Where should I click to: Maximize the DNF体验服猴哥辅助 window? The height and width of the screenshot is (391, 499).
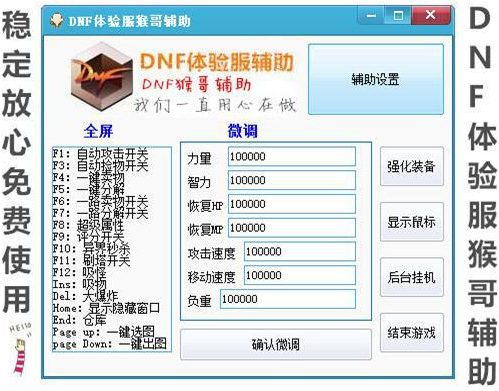click(398, 15)
